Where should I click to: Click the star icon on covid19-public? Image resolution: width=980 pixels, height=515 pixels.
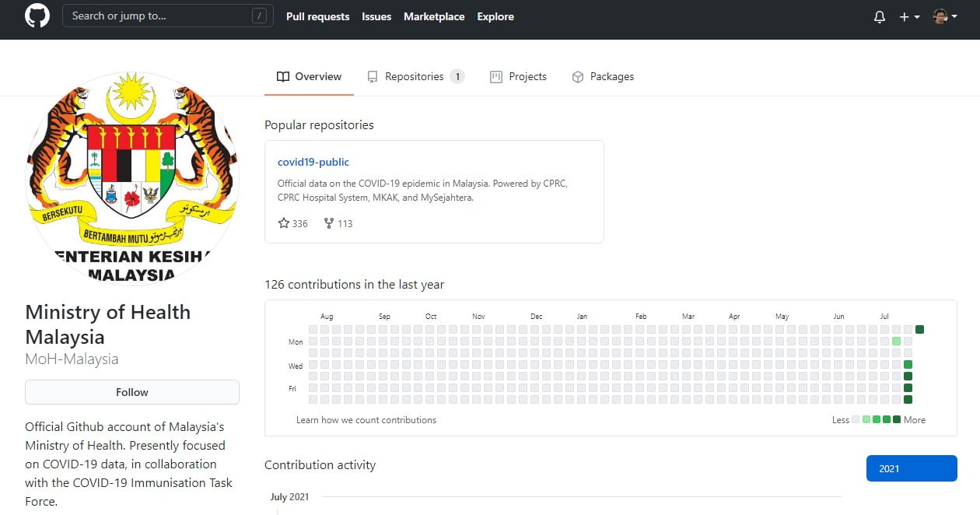tap(284, 223)
